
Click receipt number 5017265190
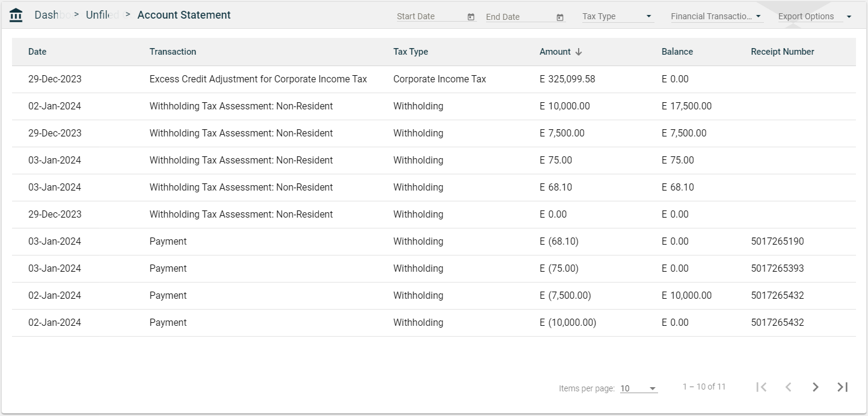[777, 242]
